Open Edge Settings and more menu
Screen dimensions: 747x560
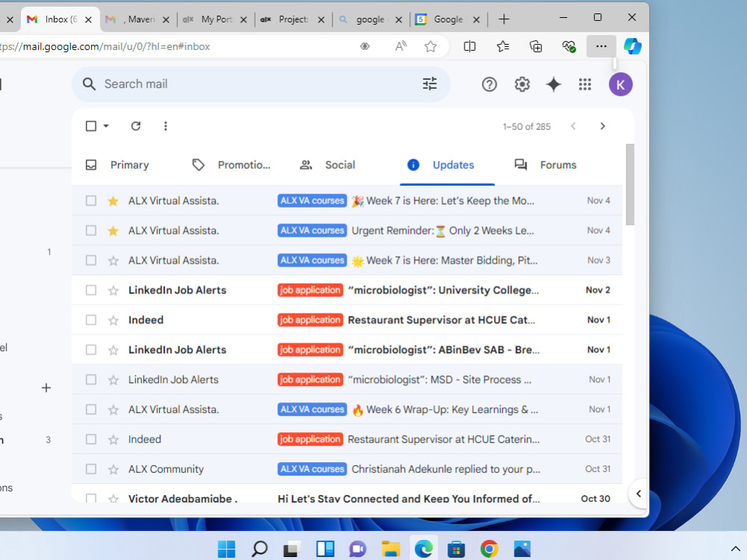click(x=601, y=46)
